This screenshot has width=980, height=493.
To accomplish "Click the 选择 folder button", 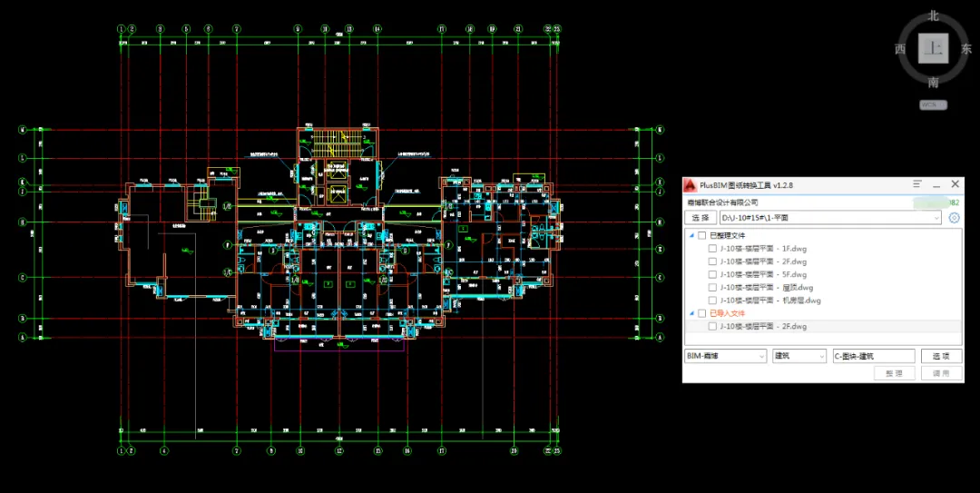I will pyautogui.click(x=701, y=218).
